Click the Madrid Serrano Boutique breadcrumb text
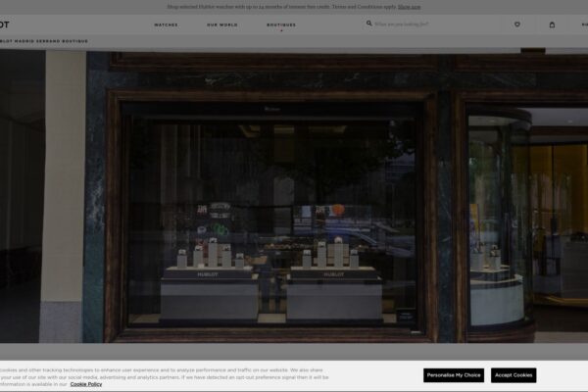 (44, 41)
